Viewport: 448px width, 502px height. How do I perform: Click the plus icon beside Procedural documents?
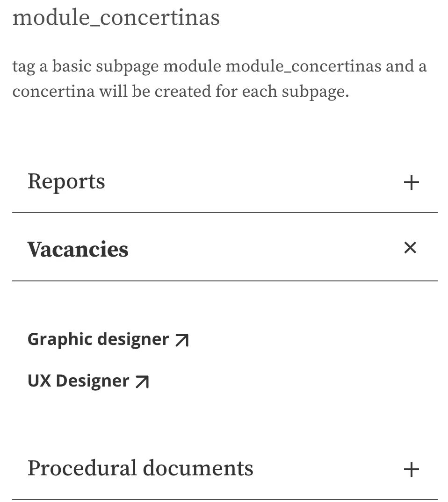[x=411, y=469]
